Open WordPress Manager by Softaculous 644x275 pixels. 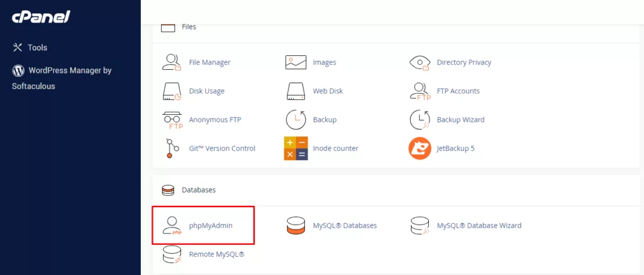point(62,78)
